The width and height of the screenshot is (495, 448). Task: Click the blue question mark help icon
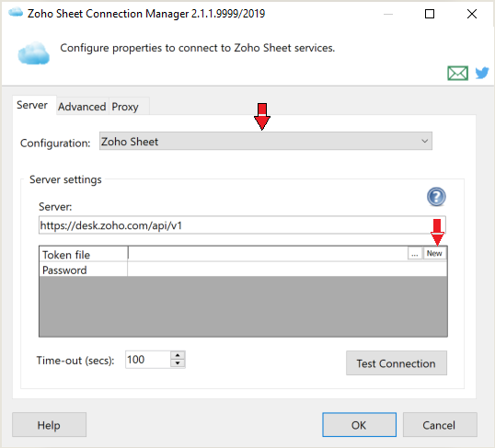pyautogui.click(x=436, y=197)
